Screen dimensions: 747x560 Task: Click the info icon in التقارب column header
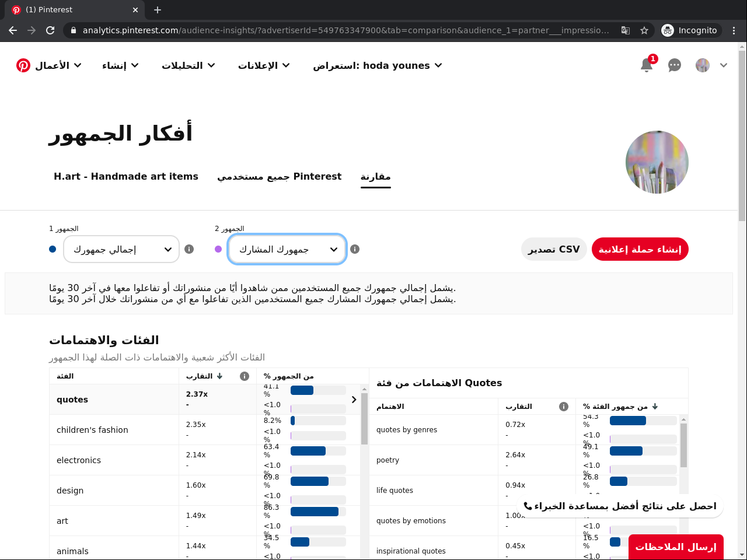[245, 376]
